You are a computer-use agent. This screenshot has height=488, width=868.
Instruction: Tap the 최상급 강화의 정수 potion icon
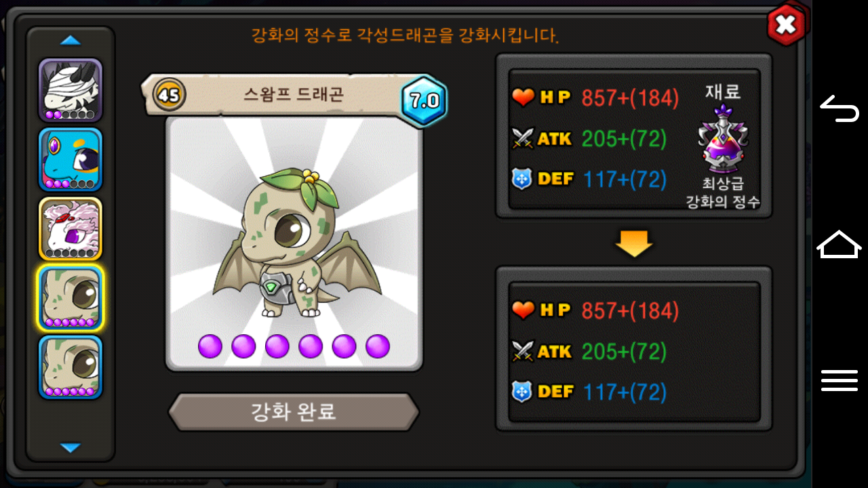723,139
